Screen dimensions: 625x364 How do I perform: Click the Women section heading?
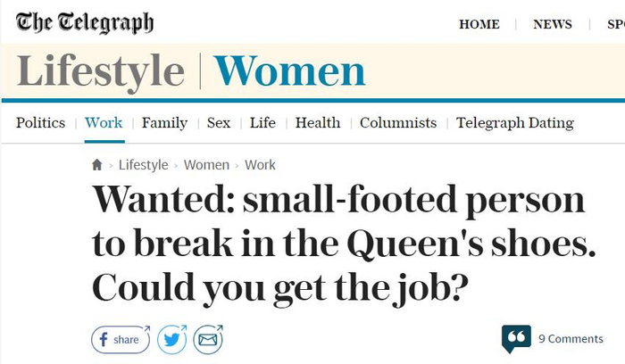pos(289,72)
